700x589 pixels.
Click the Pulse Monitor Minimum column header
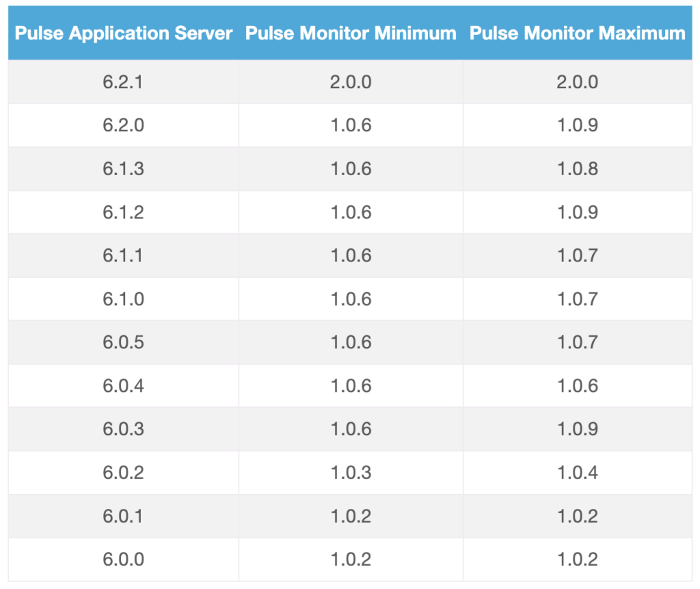(x=351, y=33)
